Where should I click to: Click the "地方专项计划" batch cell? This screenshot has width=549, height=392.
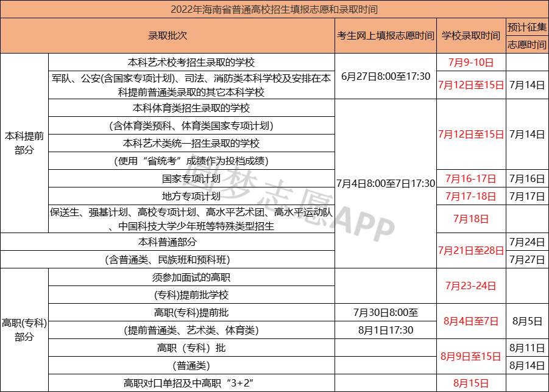(191, 196)
